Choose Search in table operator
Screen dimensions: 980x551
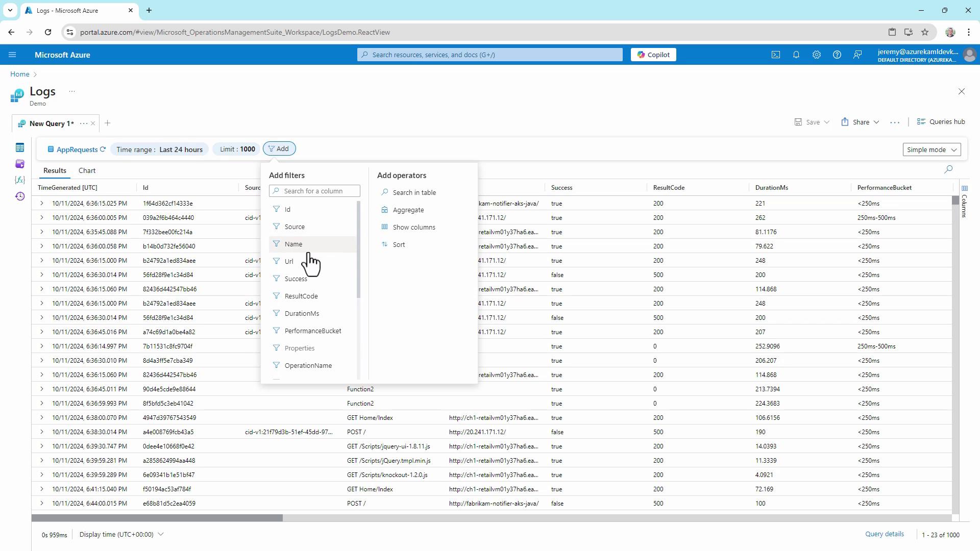[x=408, y=193]
